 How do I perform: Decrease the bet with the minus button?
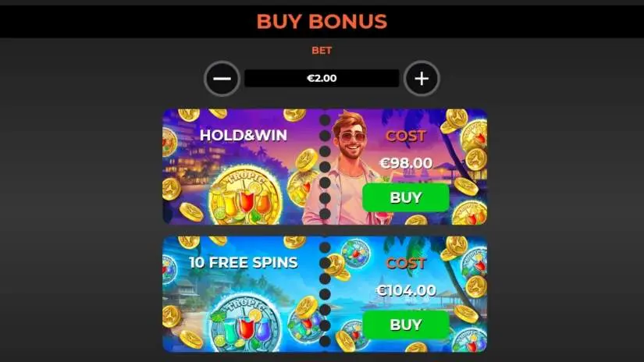222,78
